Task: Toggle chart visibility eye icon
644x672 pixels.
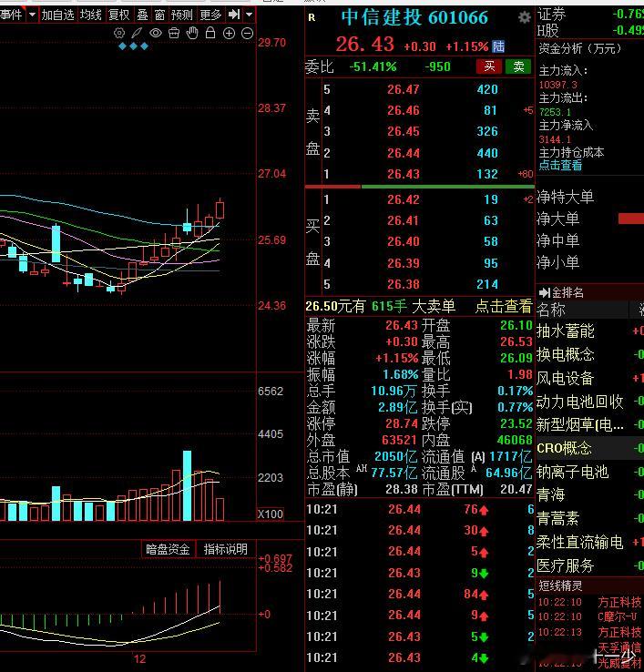Action: pos(156,33)
